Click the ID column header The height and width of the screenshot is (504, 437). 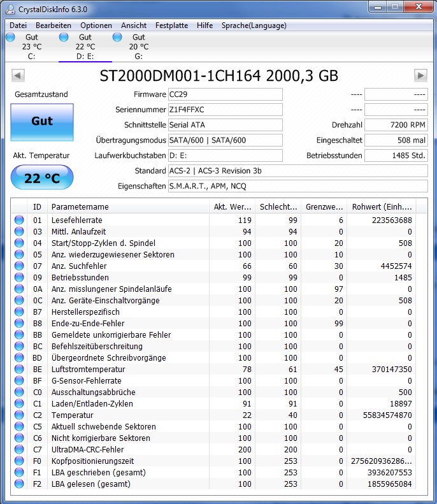(38, 206)
